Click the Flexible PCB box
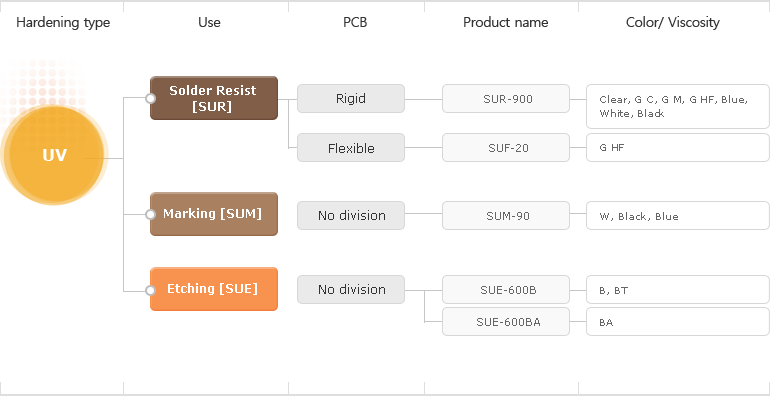Image resolution: width=770 pixels, height=396 pixels. (351, 147)
